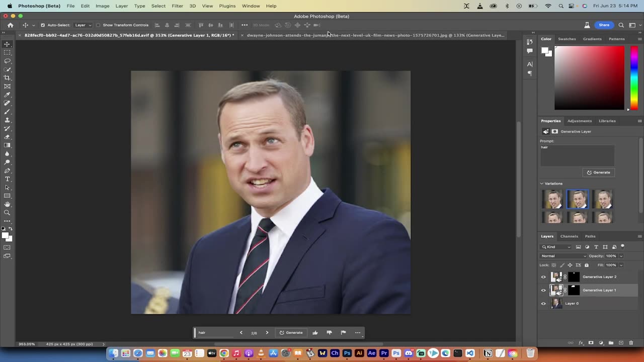Filter for type layers icon

coord(596,247)
